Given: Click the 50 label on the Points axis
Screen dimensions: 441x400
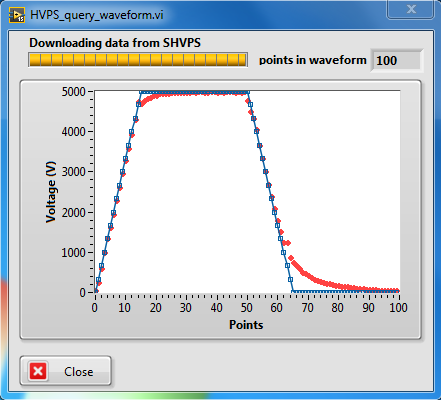Looking at the screenshot, I should [247, 307].
